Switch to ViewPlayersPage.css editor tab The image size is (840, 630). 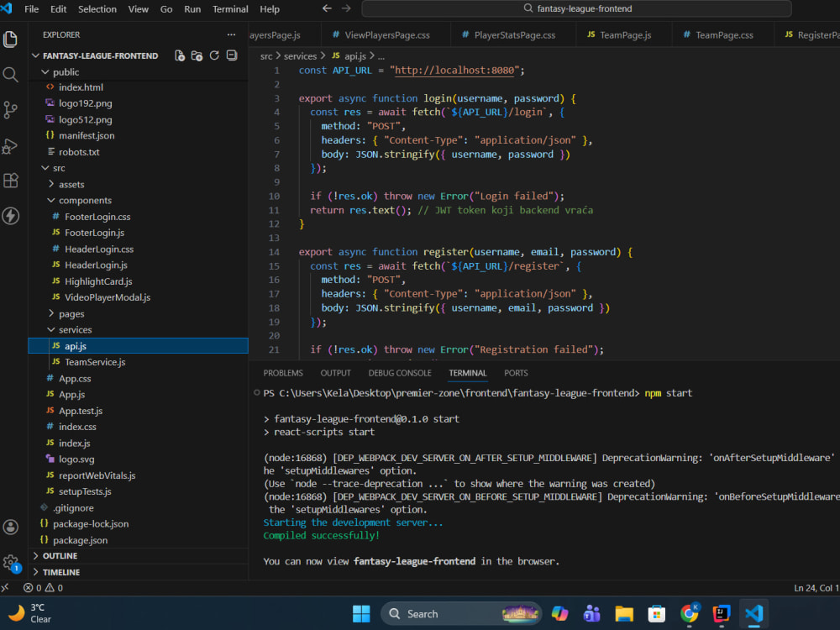tap(386, 34)
